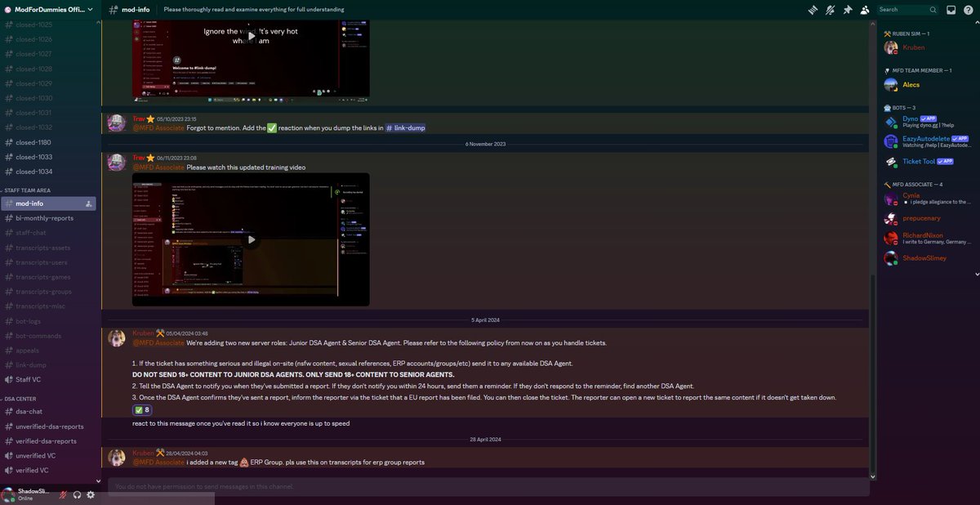Open channel topic text in header
This screenshot has width=980, height=505.
point(254,10)
